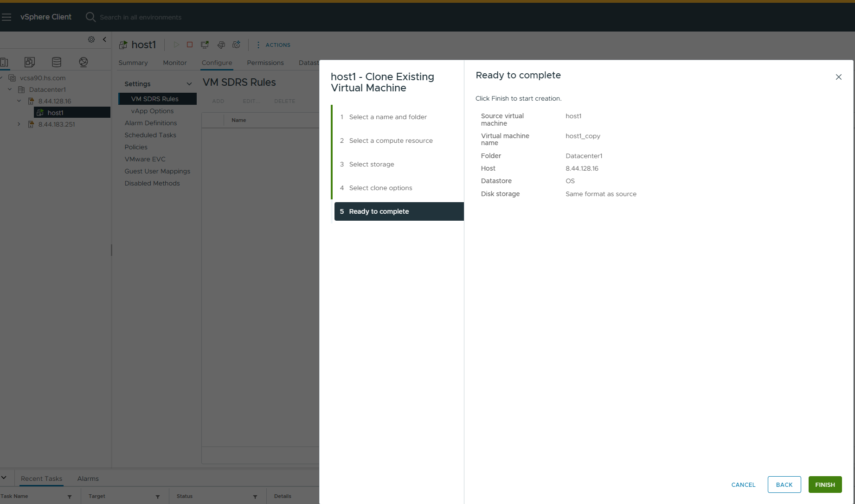This screenshot has width=855, height=504.
Task: Open Disabled Methods settings
Action: pos(152,183)
